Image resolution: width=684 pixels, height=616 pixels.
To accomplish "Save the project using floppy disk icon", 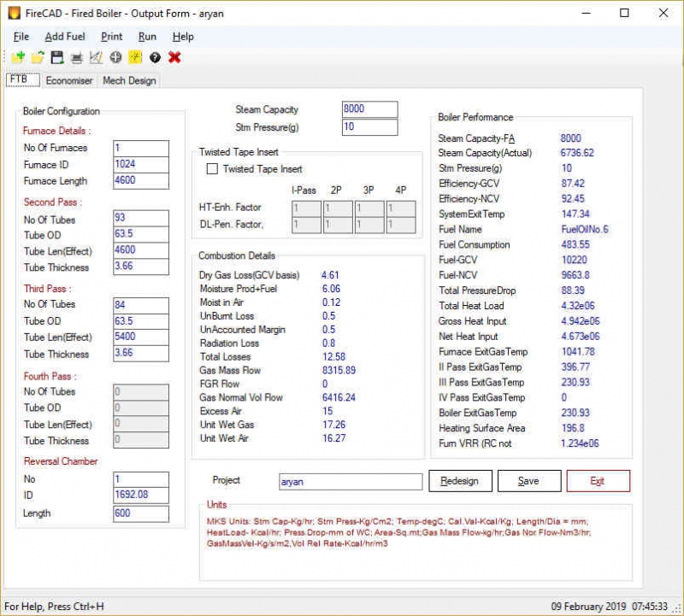I will pos(56,57).
